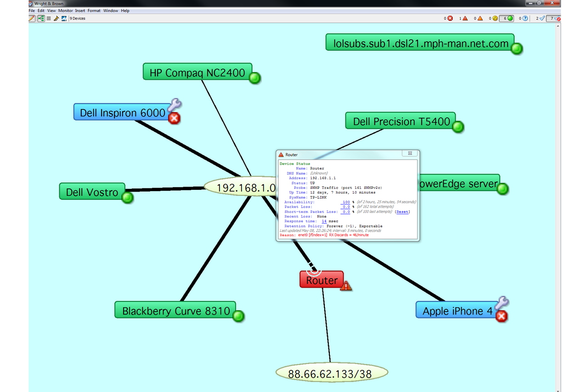The width and height of the screenshot is (588, 392).
Task: Open the Insert menu
Action: pos(80,11)
